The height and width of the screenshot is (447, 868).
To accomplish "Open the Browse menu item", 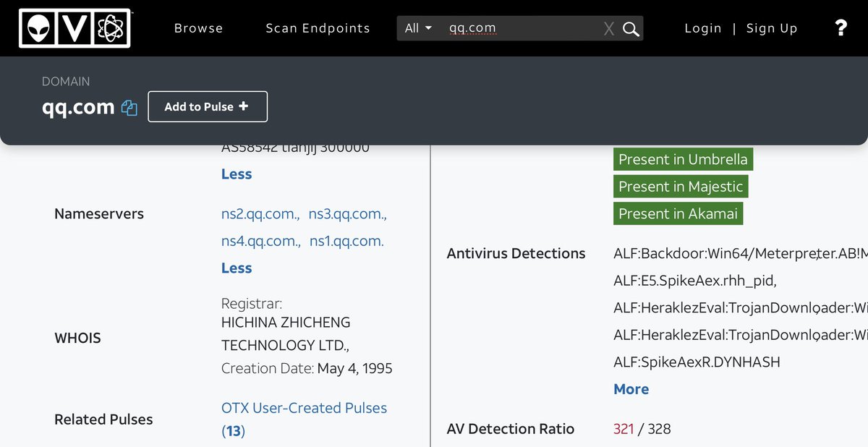I will 198,28.
